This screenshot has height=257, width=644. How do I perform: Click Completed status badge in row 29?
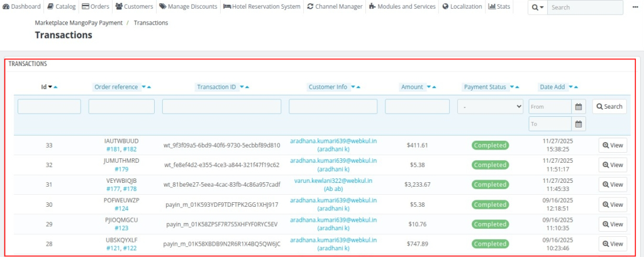(490, 224)
